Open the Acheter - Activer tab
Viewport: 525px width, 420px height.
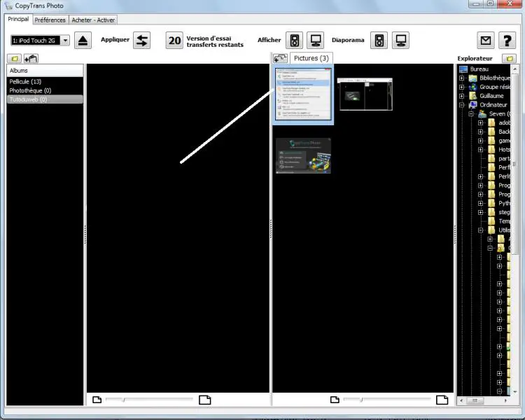[x=93, y=20]
